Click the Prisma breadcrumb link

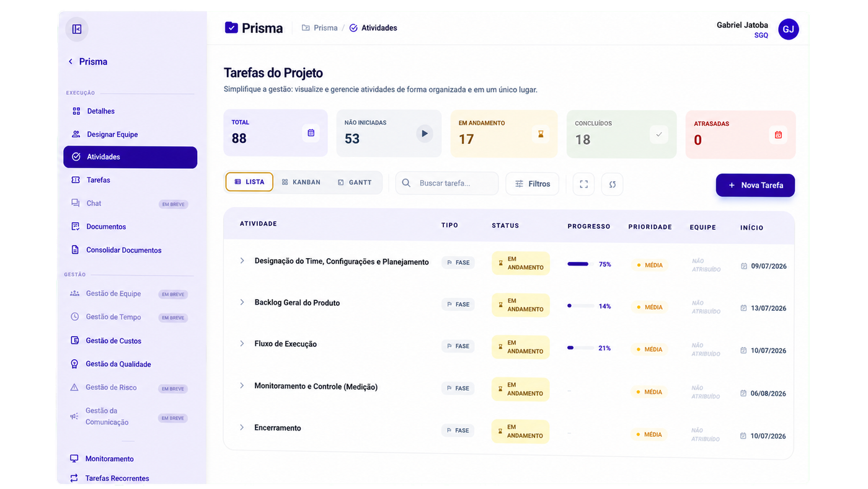pos(319,28)
